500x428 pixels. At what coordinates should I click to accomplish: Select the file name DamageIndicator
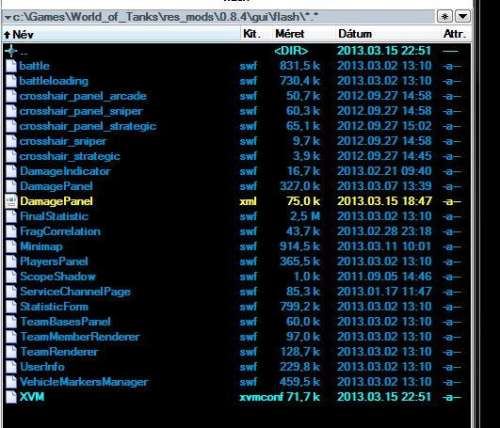click(65, 171)
